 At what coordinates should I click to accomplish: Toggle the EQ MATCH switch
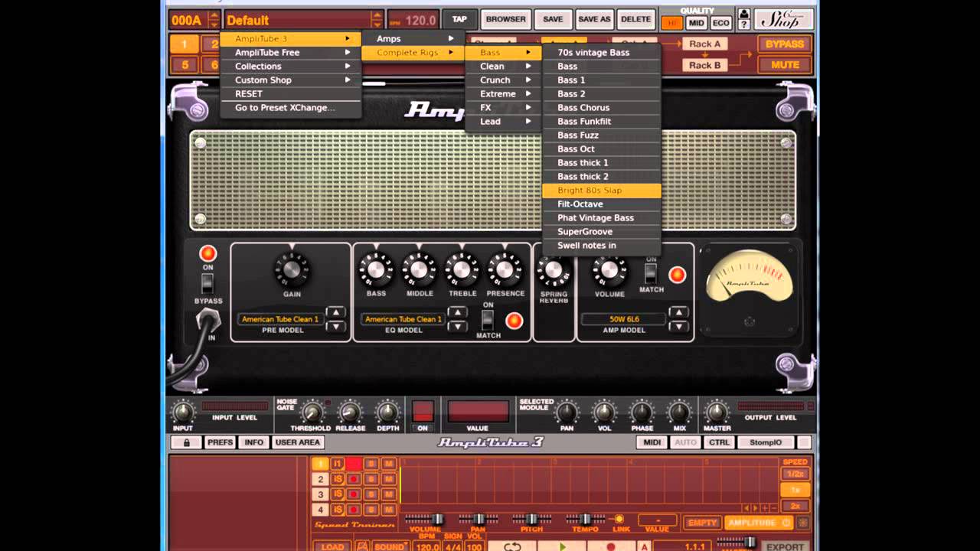pos(488,320)
